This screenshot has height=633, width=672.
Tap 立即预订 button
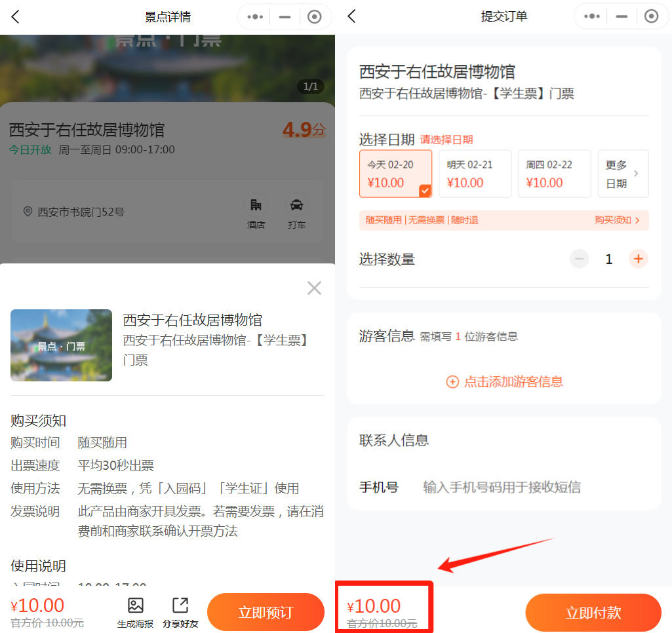(x=266, y=612)
